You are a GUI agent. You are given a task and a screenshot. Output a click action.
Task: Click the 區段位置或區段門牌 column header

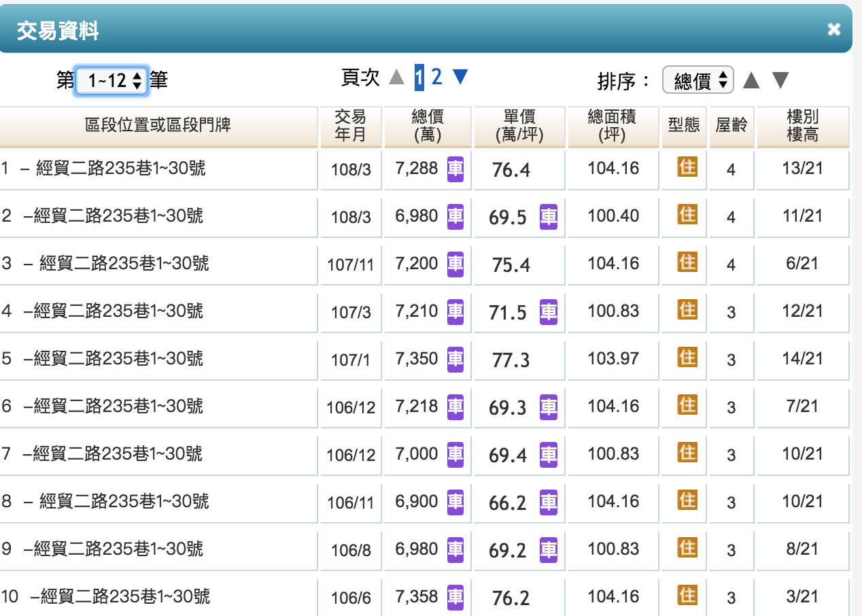[x=158, y=126]
